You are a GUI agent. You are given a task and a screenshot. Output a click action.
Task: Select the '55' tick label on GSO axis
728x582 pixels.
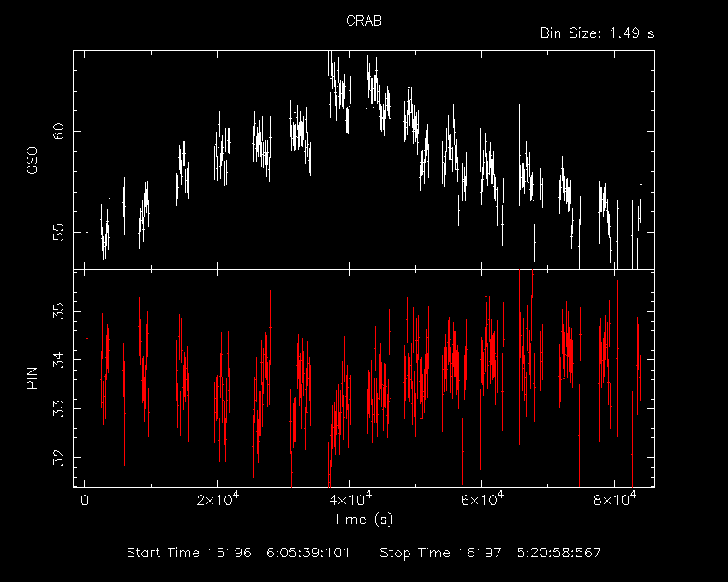(x=58, y=233)
